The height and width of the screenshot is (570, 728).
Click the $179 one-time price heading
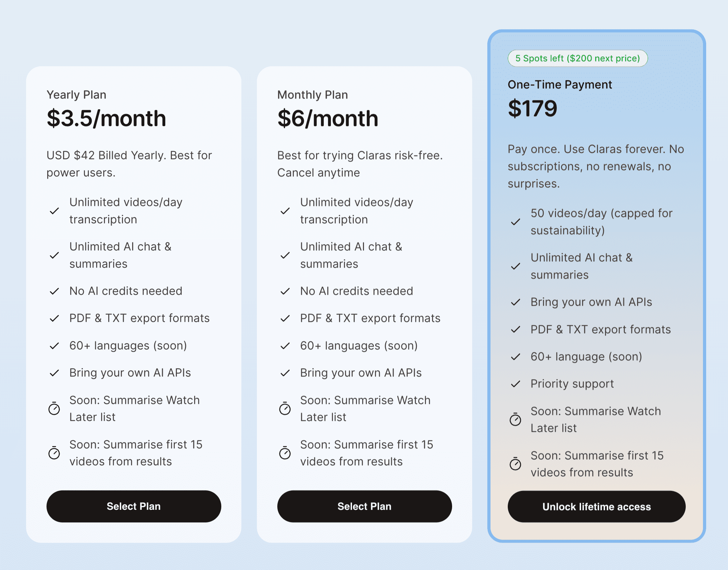(x=532, y=108)
